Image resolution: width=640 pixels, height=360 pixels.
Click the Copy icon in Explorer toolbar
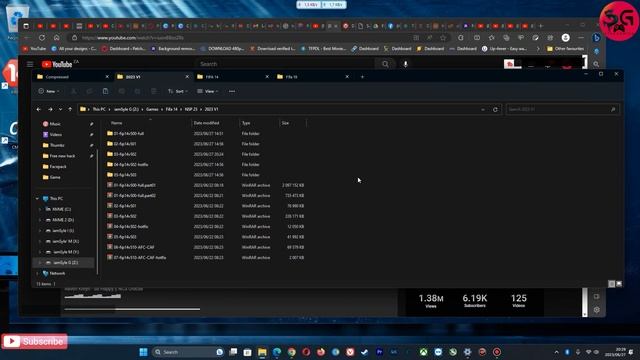89,91
